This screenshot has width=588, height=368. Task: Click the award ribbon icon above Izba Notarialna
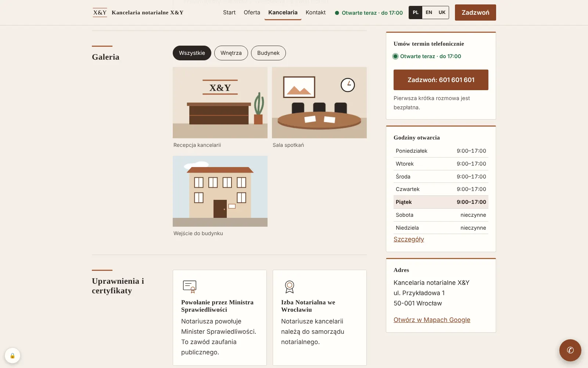[290, 287]
